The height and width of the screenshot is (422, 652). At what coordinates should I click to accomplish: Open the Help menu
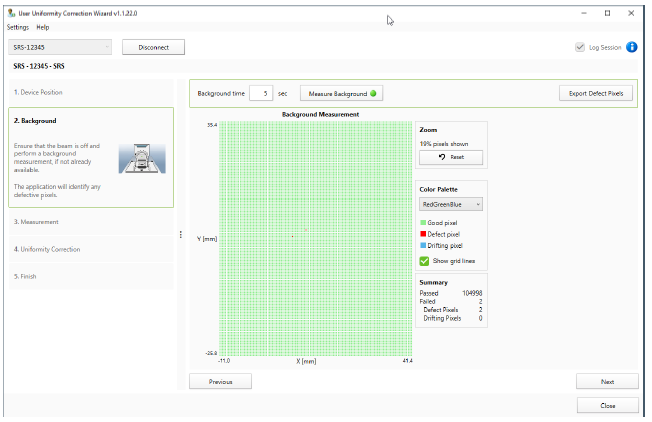click(x=42, y=27)
